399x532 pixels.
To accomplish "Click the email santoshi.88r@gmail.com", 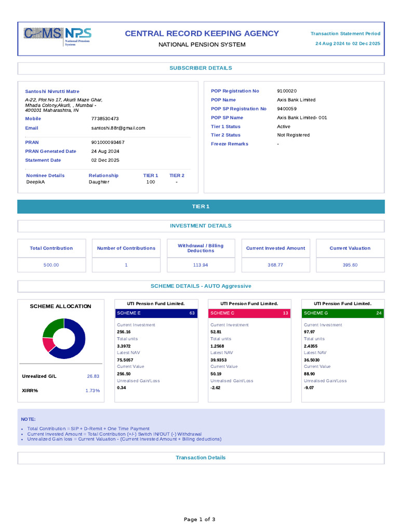I will [118, 128].
